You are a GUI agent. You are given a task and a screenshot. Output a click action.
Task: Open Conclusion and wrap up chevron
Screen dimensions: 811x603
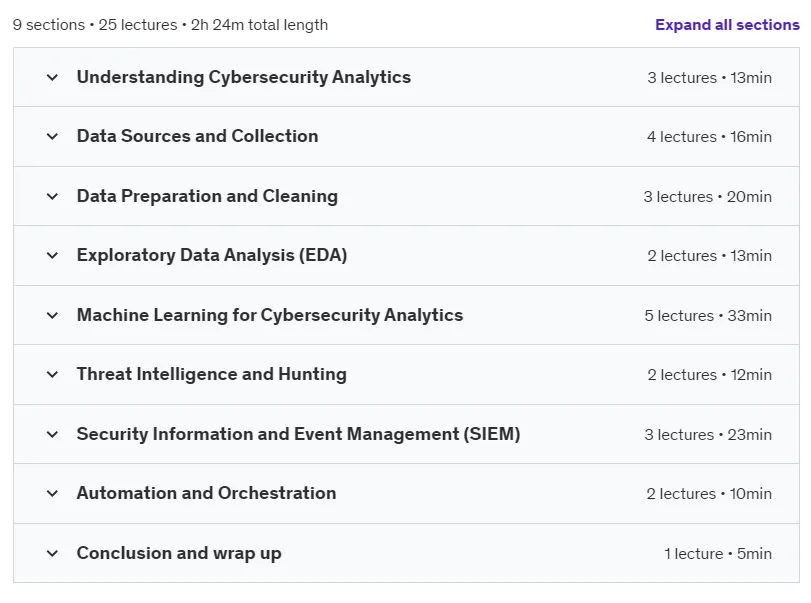pos(52,553)
